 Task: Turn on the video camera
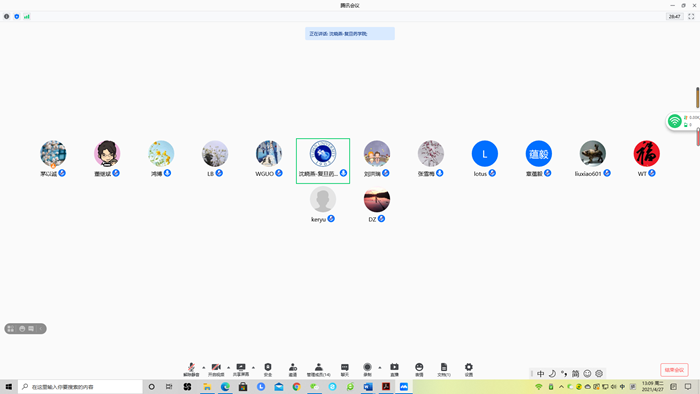pyautogui.click(x=216, y=369)
